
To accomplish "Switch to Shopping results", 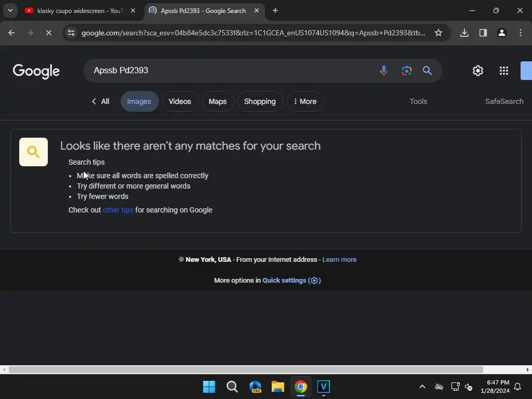I will (260, 101).
